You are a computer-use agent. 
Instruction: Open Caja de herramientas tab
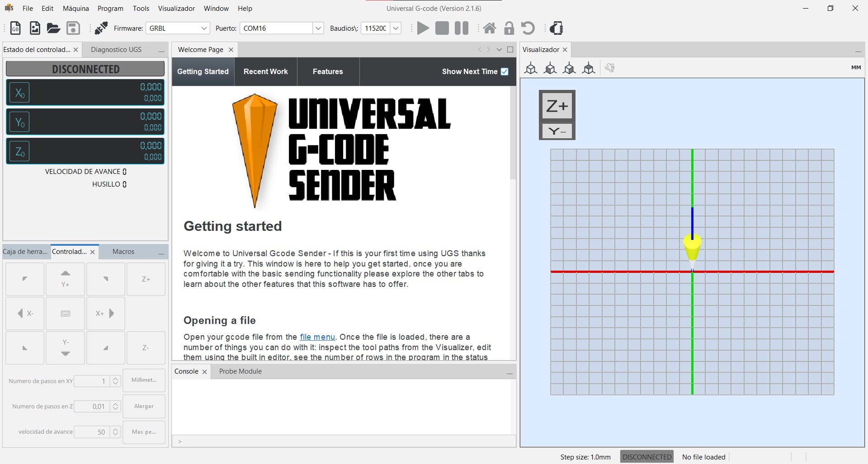point(25,252)
